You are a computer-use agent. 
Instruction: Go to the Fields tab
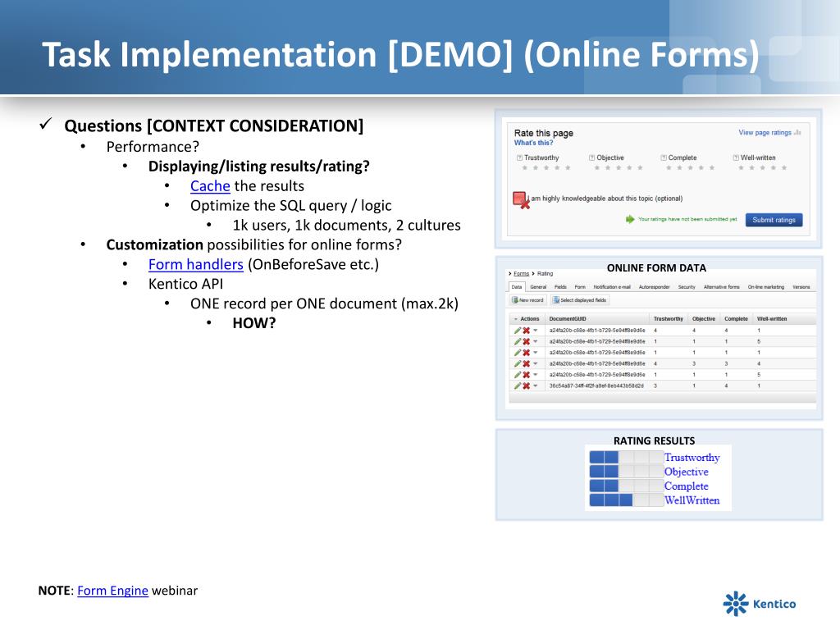(560, 287)
